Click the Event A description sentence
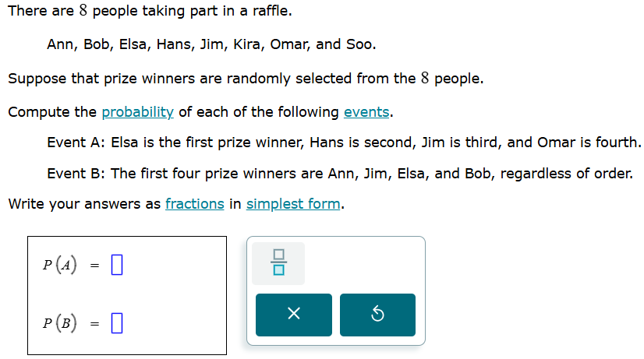The height and width of the screenshot is (359, 644). click(x=344, y=143)
